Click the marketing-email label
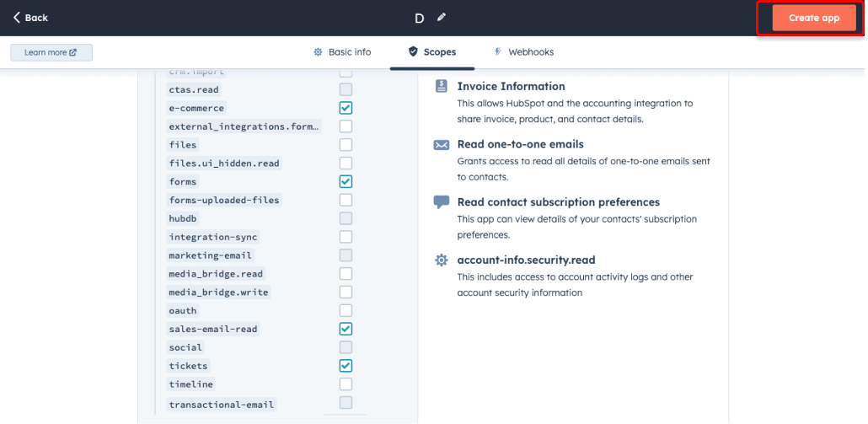 [211, 255]
